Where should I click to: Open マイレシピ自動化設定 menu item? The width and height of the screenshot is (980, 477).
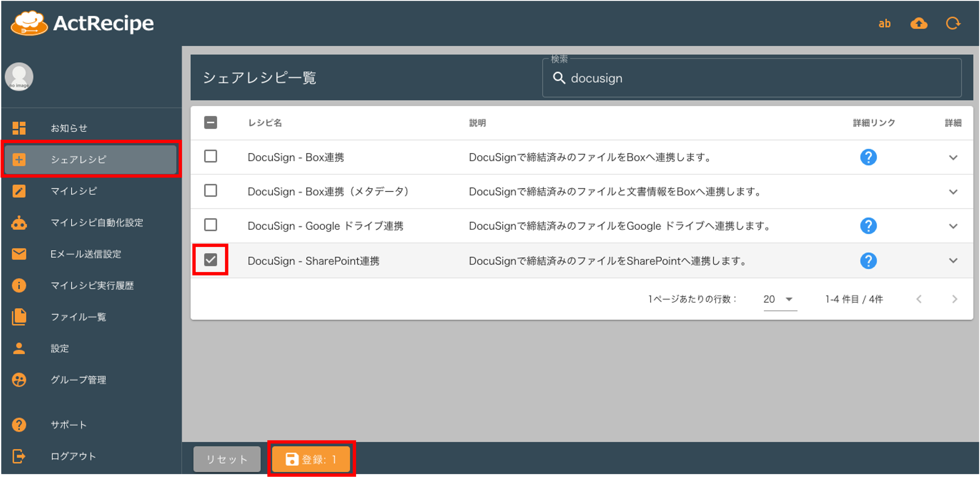(91, 223)
